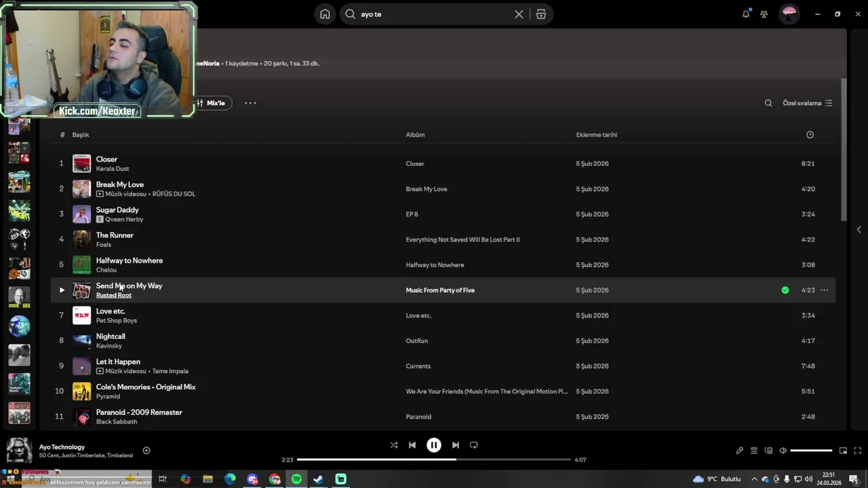Viewport: 868px width, 488px height.
Task: Toggle repeat mode
Action: (x=474, y=445)
